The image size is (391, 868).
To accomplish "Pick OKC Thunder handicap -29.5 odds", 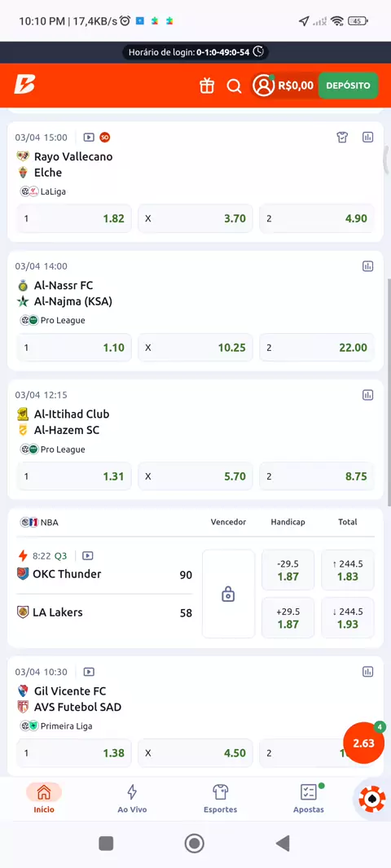I will (x=288, y=570).
